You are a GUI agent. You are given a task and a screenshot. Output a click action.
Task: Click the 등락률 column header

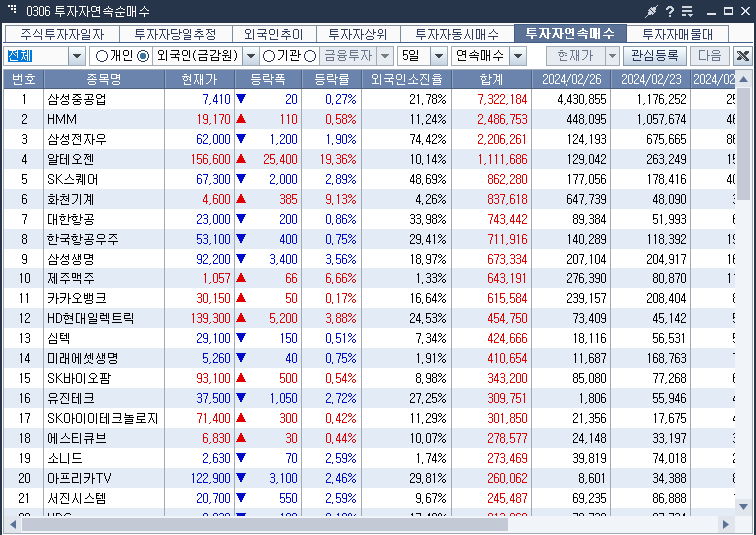point(332,79)
